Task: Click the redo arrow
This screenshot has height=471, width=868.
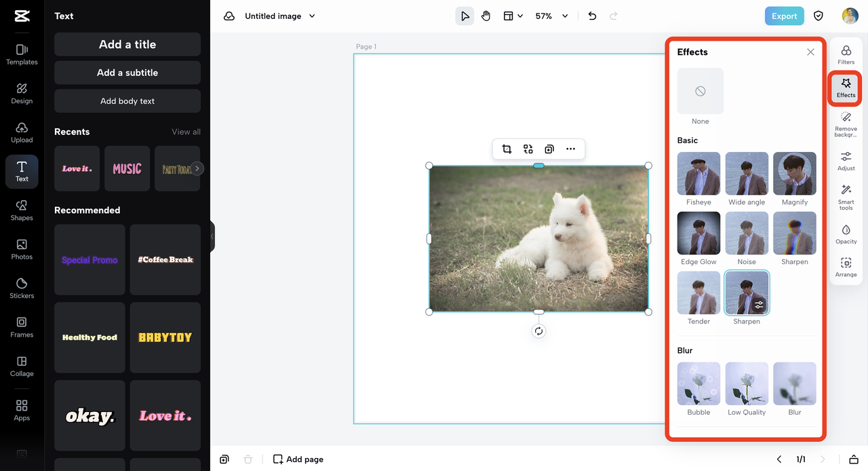Action: (x=614, y=16)
